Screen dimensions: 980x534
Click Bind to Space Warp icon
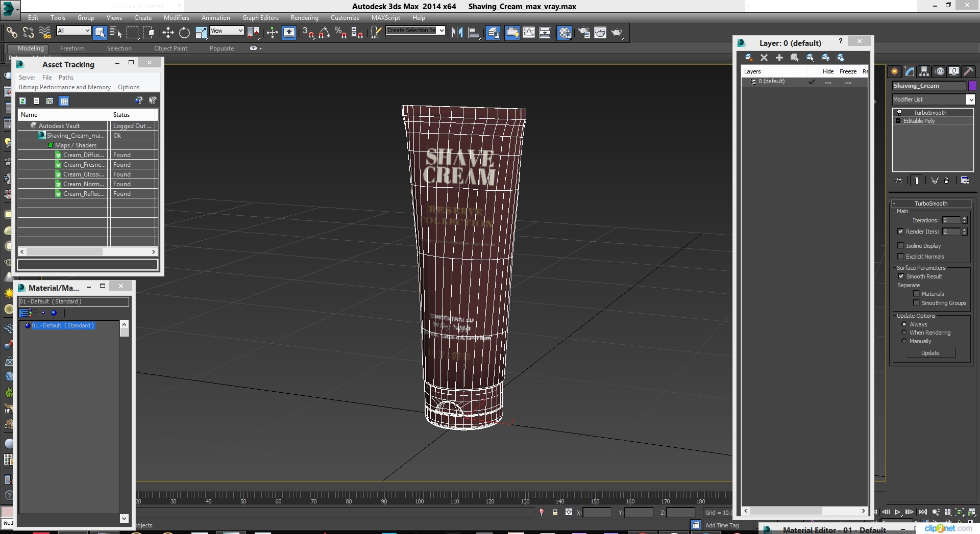pyautogui.click(x=45, y=33)
